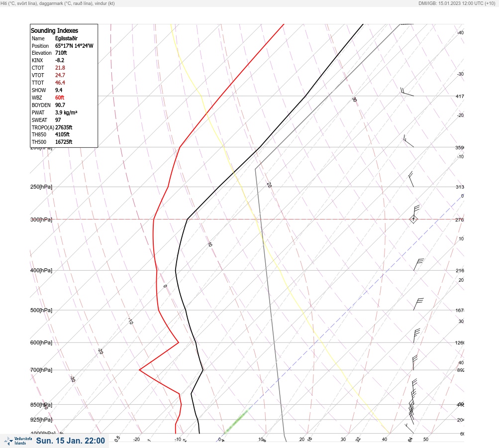This screenshot has height=448, width=499.
Task: Click the 925[hPa] pressure label
Action: pyautogui.click(x=41, y=420)
